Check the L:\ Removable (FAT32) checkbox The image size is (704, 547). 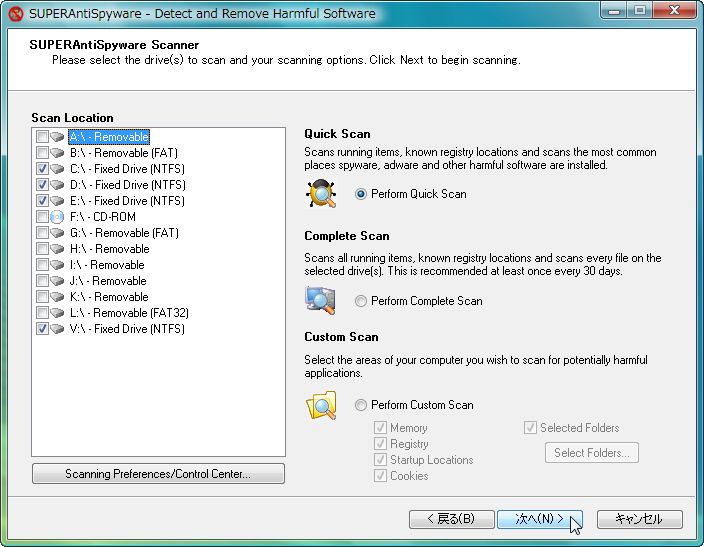click(42, 313)
